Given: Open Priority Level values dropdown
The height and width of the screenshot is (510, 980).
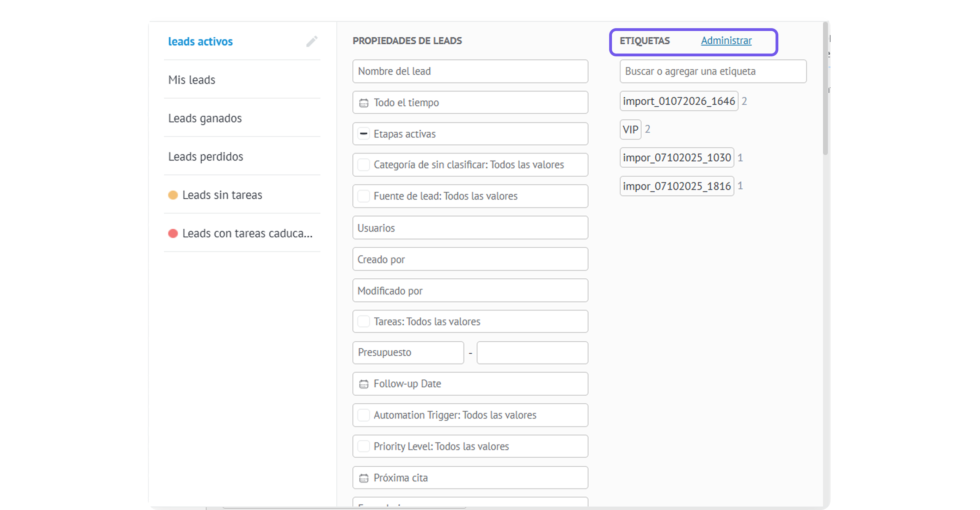Looking at the screenshot, I should [470, 446].
